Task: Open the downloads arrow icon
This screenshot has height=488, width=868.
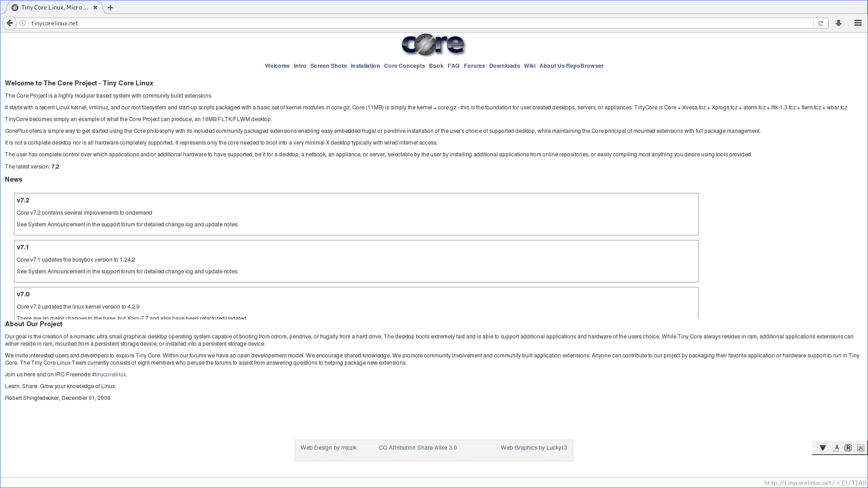Action: point(839,23)
